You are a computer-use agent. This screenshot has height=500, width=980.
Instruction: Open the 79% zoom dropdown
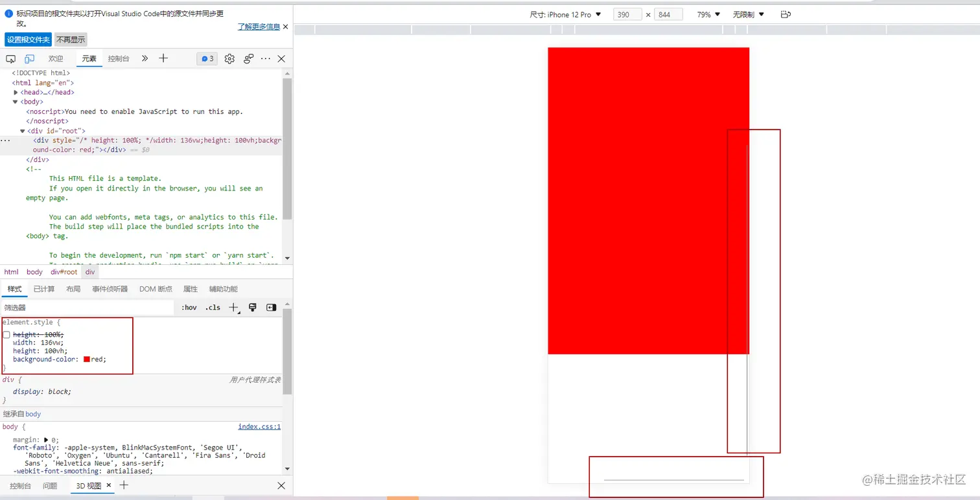[x=708, y=14]
